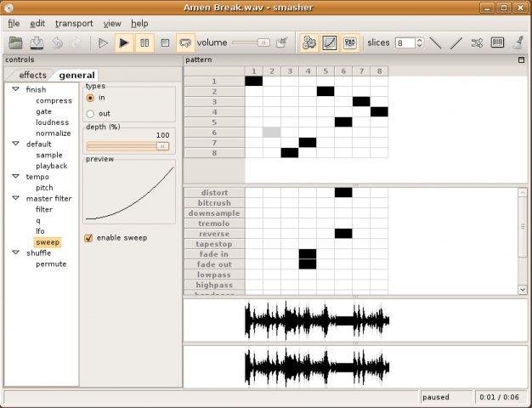
Task: Decrease slices with spinner down arrow
Action: pos(420,46)
